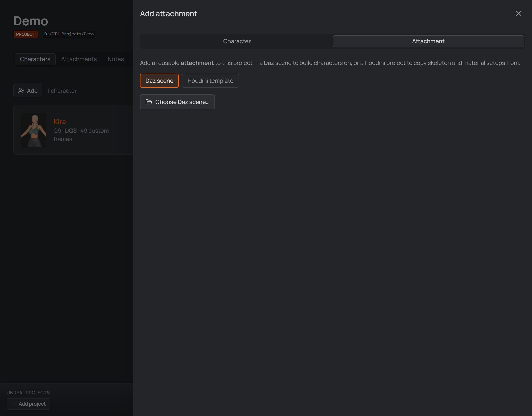Click the Demo project title
The image size is (532, 416).
point(31,21)
